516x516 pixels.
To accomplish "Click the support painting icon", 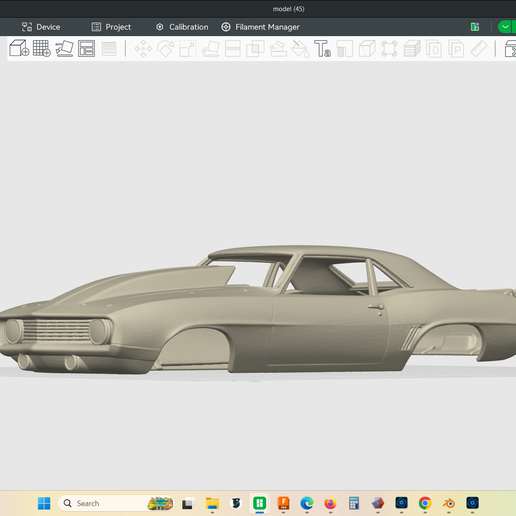I will [x=278, y=49].
